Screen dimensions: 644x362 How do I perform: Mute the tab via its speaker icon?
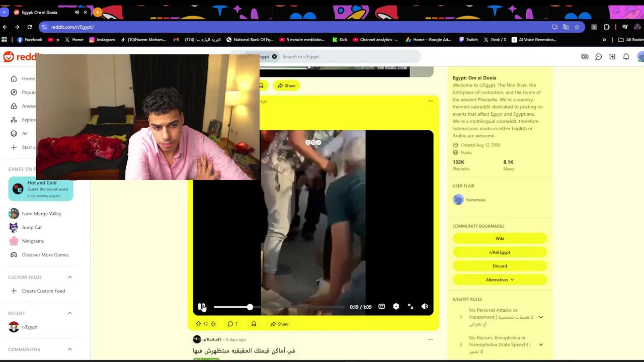point(77,12)
